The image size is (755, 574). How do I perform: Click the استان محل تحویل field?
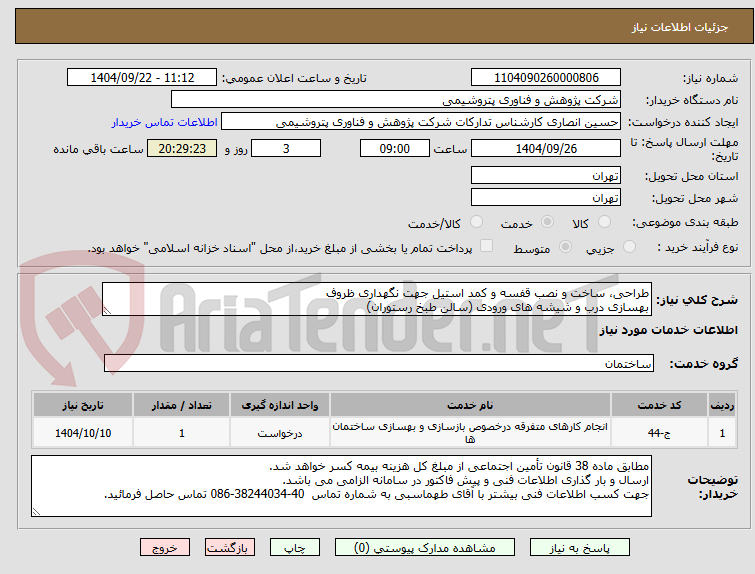tap(546, 176)
